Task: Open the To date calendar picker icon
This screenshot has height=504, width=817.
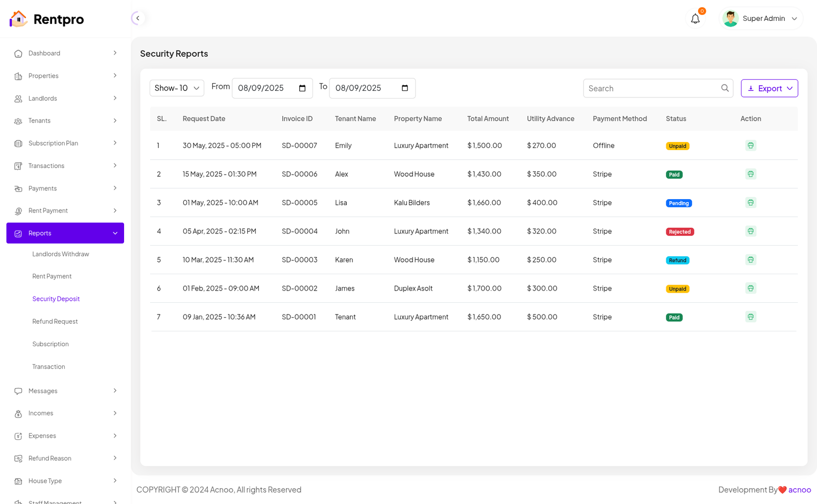Action: [x=405, y=88]
